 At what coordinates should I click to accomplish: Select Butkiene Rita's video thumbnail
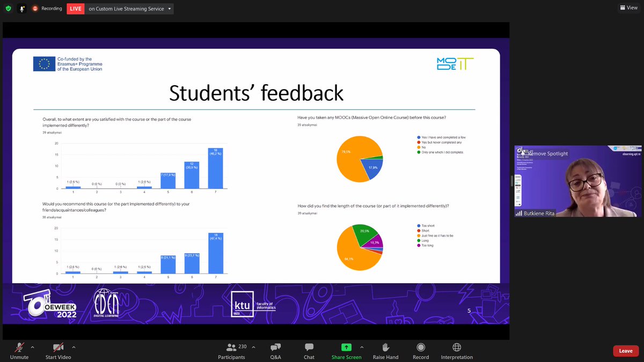pos(578,182)
